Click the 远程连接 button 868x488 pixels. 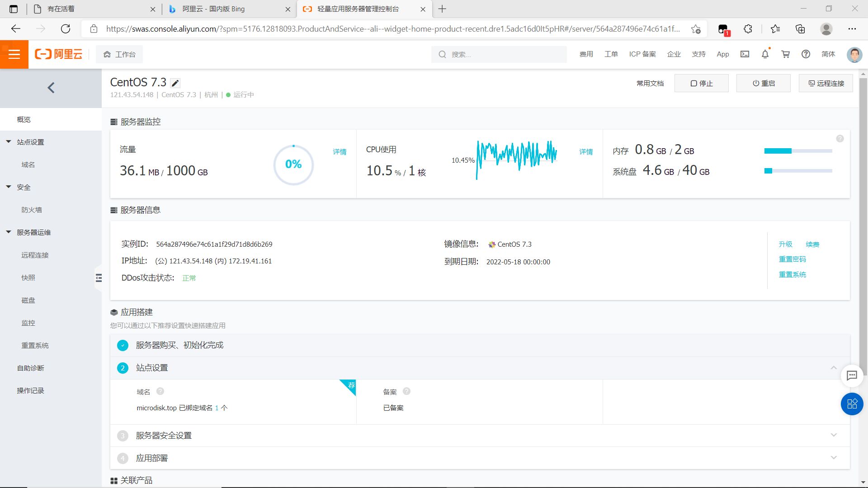826,83
